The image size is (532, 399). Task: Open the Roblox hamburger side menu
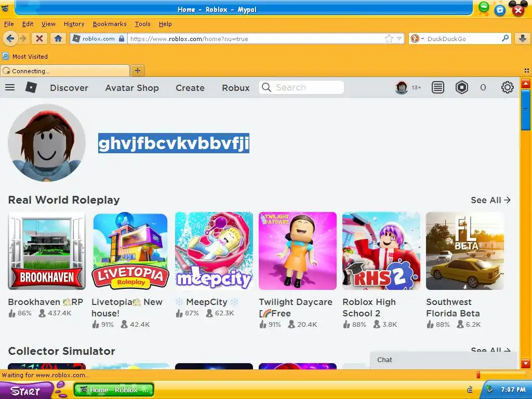coord(10,87)
